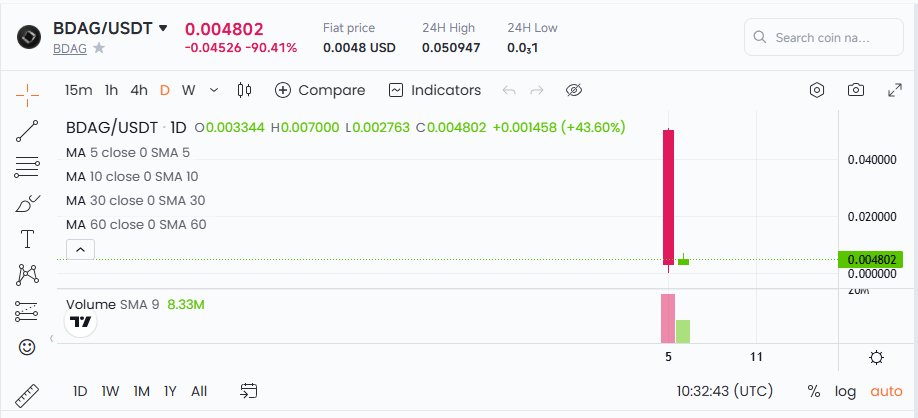The image size is (918, 418).
Task: Select the MA 60 close indicator legend
Action: (136, 225)
